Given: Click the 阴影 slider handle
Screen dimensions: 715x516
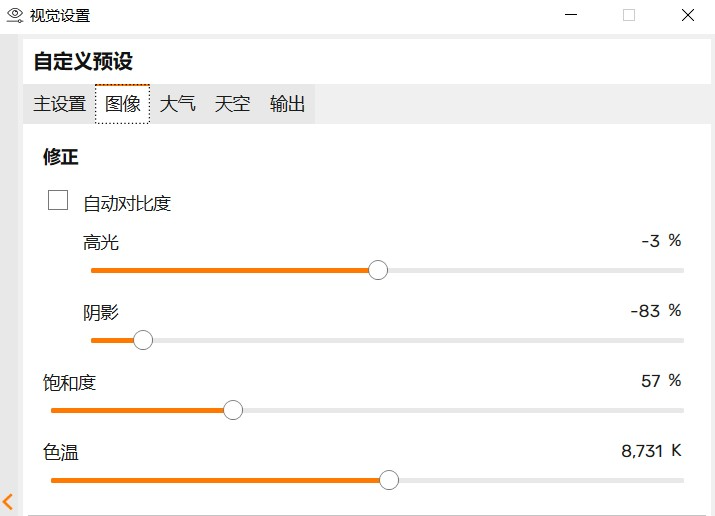Looking at the screenshot, I should (x=143, y=340).
